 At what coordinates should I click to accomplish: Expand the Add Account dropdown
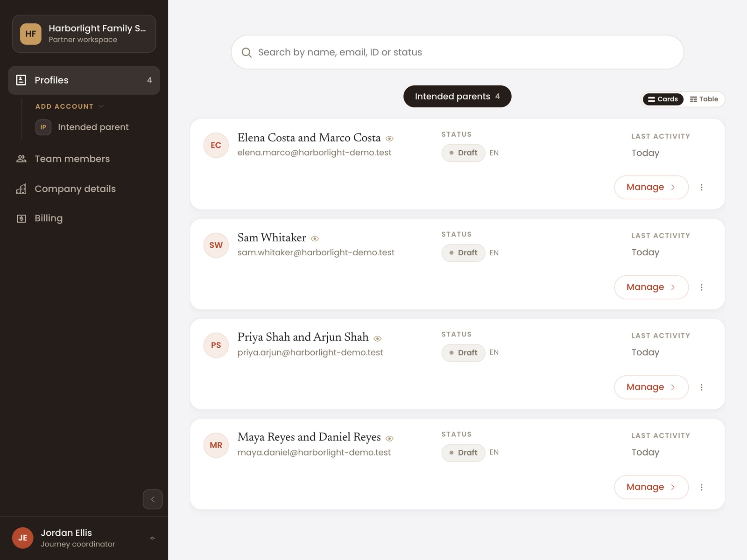click(70, 106)
